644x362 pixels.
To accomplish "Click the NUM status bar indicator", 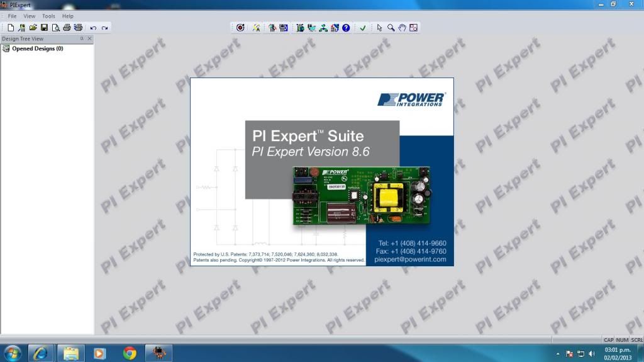I will point(622,340).
